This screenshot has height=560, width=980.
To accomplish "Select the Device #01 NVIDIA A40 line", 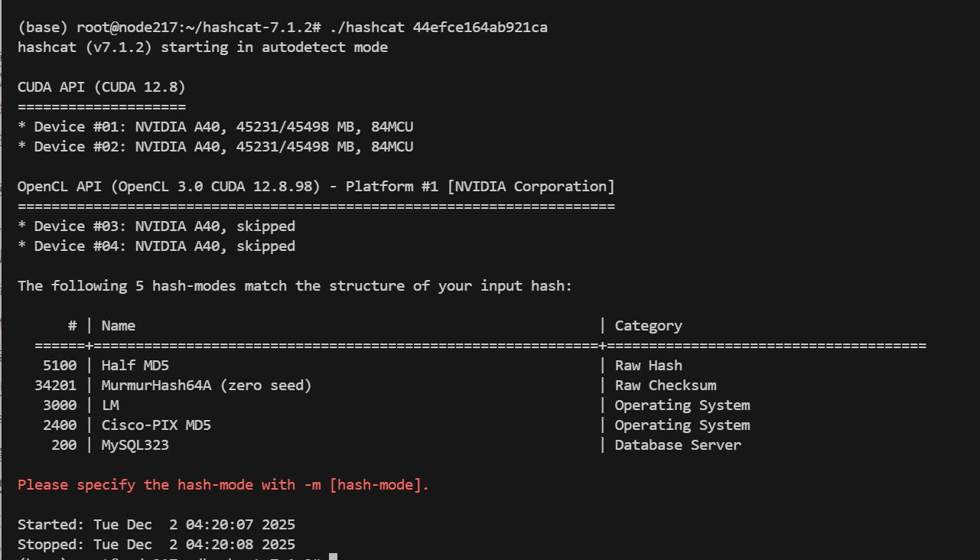I will tap(215, 127).
